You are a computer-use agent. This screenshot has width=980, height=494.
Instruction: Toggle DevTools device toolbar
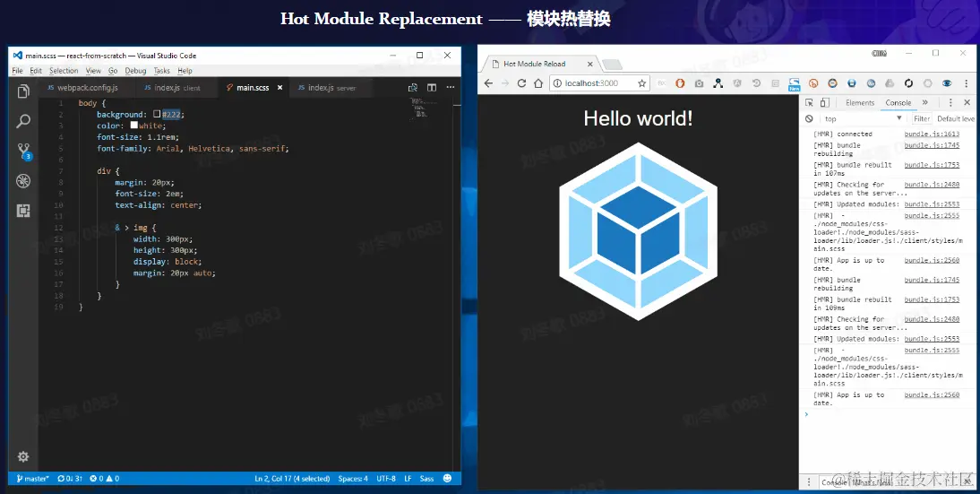tap(824, 102)
